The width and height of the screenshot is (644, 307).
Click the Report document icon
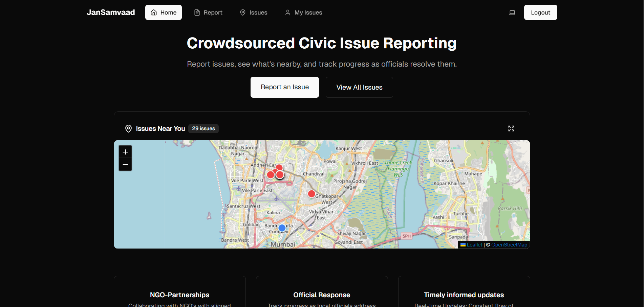(197, 12)
